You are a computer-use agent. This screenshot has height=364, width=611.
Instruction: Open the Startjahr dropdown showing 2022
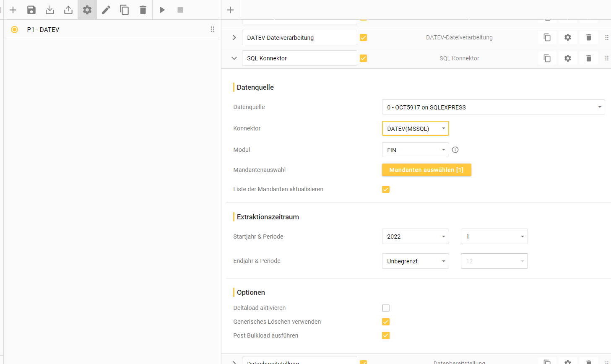point(415,236)
